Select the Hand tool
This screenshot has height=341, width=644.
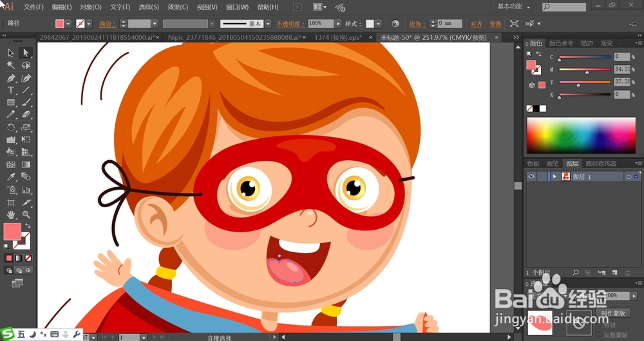tap(11, 214)
